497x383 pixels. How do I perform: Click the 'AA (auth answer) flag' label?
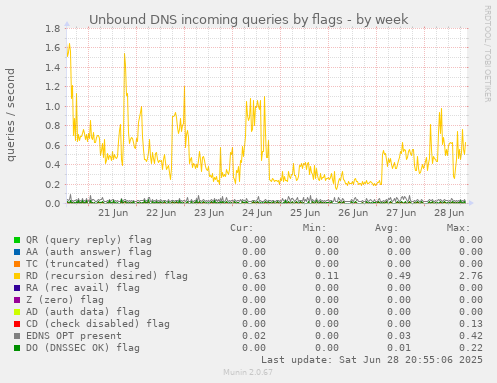click(89, 252)
